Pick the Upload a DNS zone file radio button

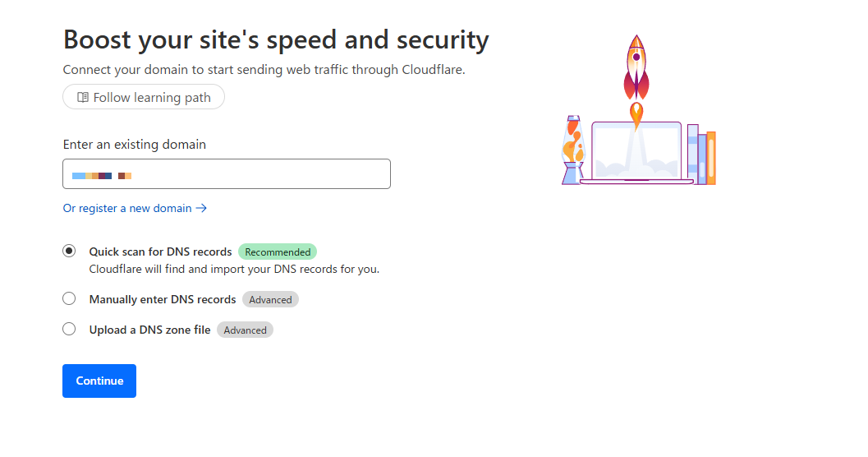[x=69, y=330]
